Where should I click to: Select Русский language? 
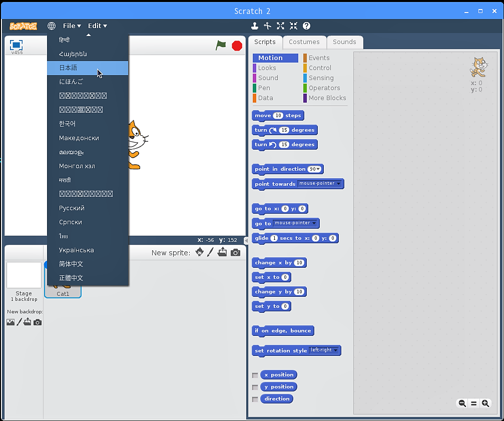pyautogui.click(x=88, y=208)
